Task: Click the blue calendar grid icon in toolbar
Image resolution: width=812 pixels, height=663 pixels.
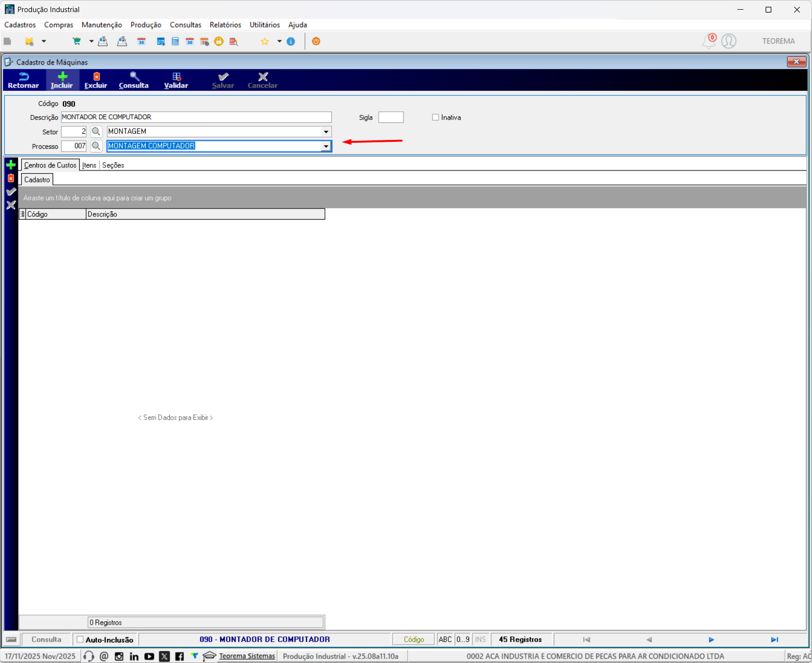Action: 161,41
